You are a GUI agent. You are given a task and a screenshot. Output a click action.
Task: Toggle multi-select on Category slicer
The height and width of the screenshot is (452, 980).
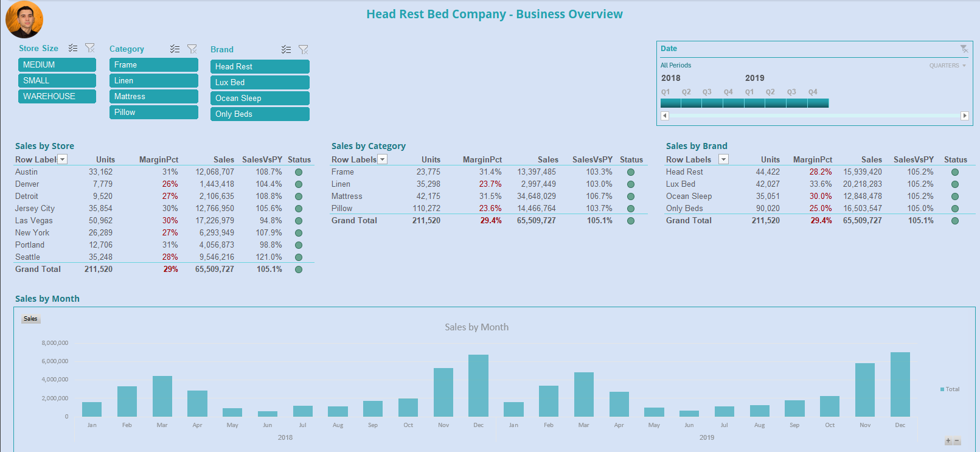click(x=175, y=49)
